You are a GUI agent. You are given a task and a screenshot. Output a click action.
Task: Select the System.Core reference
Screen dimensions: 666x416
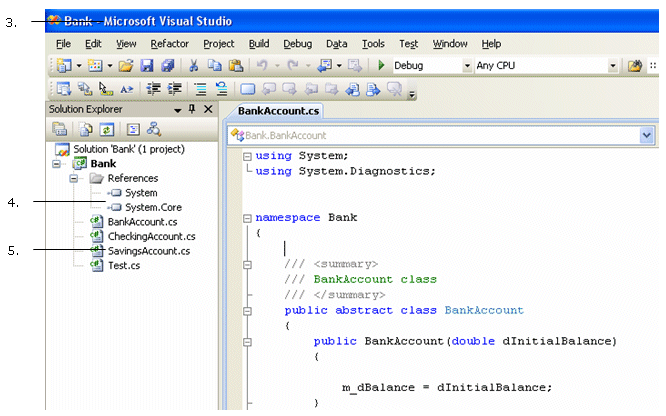(x=153, y=207)
